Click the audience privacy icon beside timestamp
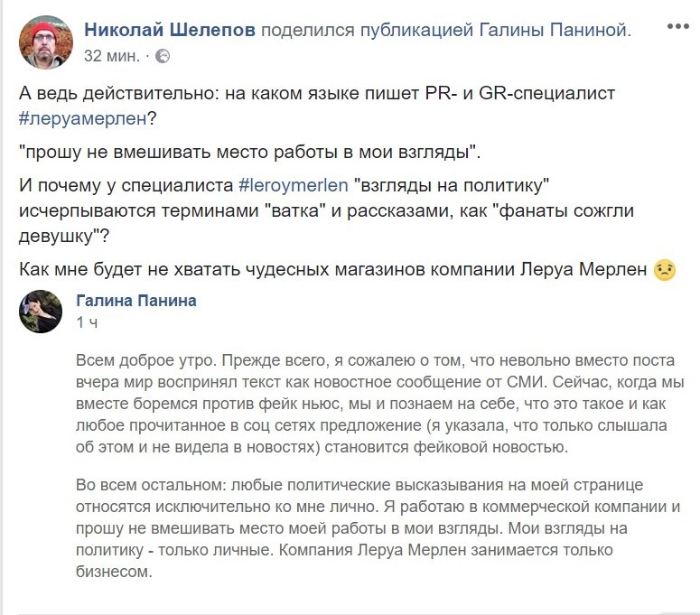This screenshot has width=700, height=615. click(163, 56)
